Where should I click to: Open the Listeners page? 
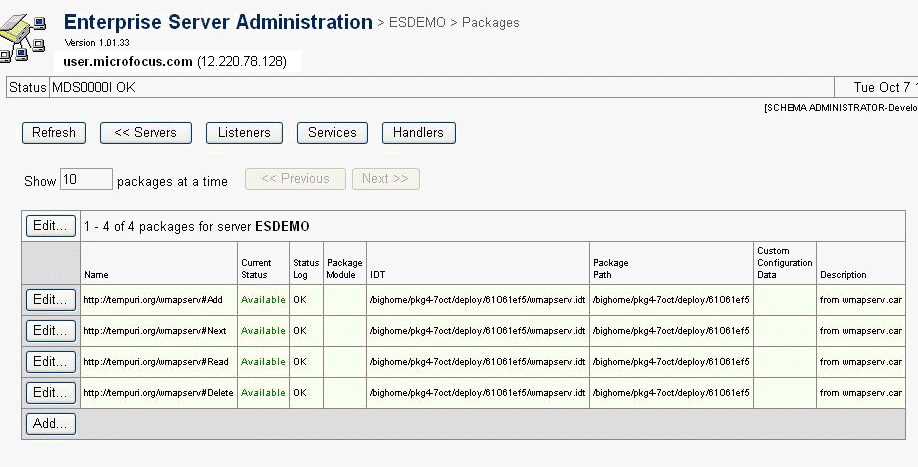pos(244,132)
